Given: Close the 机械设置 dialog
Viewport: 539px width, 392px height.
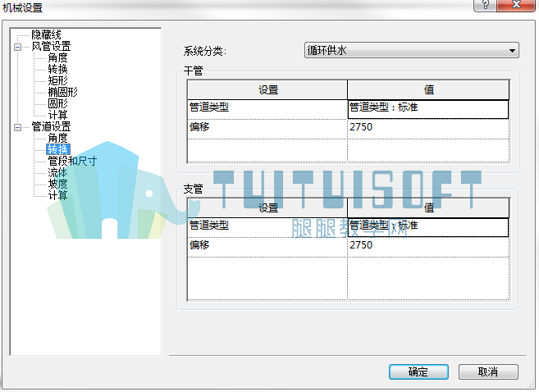Looking at the screenshot, I should [516, 5].
